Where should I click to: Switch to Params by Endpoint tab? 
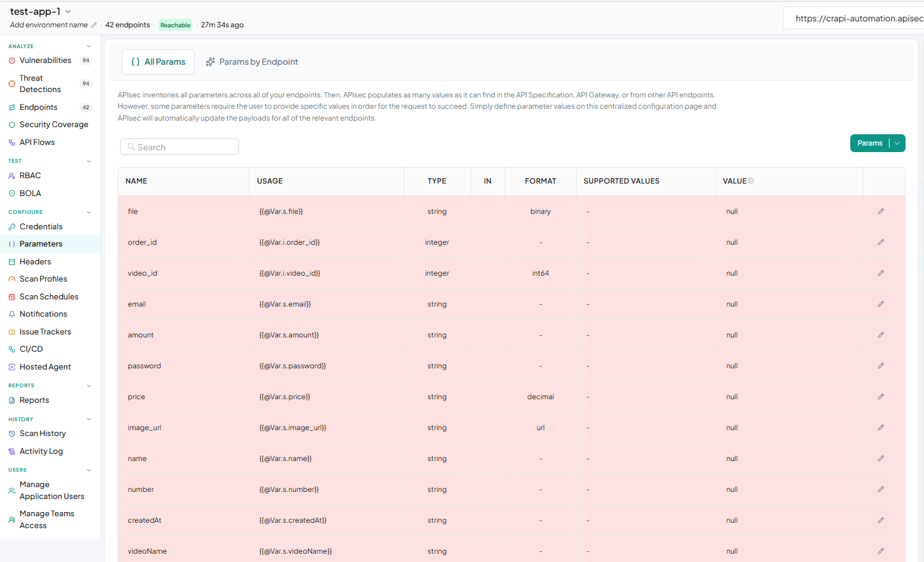click(x=252, y=62)
